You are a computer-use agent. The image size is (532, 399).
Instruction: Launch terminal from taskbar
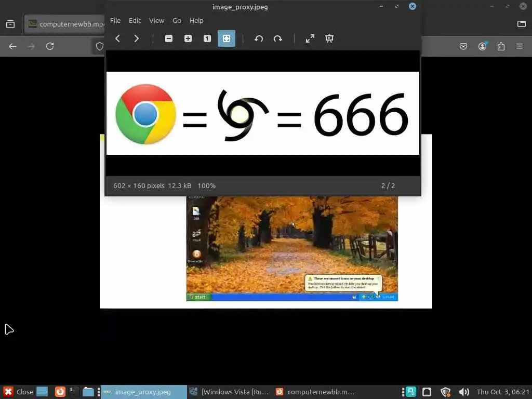tap(74, 392)
